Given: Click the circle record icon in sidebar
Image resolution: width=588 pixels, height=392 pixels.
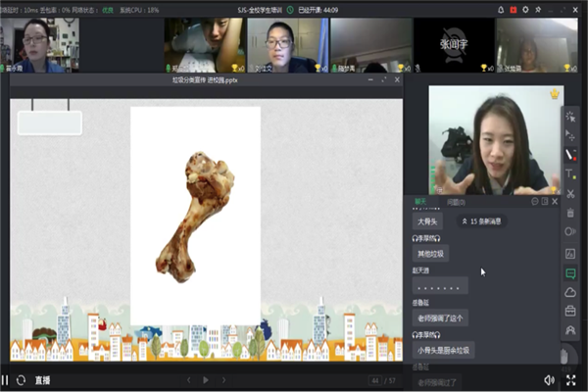Looking at the screenshot, I should tap(570, 231).
